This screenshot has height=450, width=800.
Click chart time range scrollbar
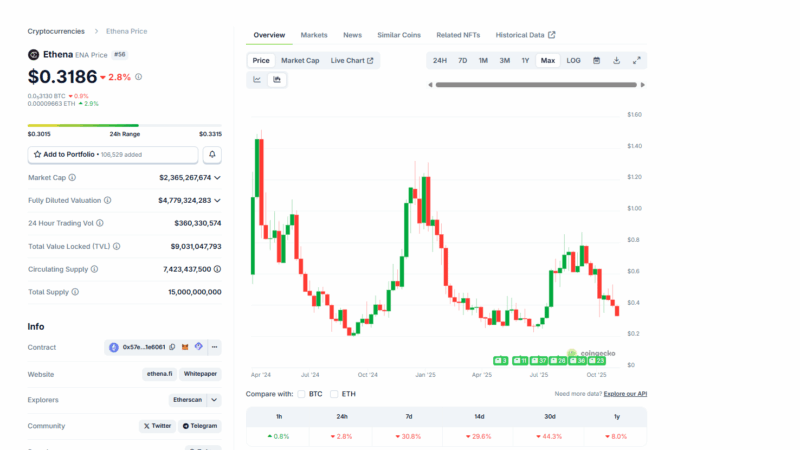click(536, 85)
